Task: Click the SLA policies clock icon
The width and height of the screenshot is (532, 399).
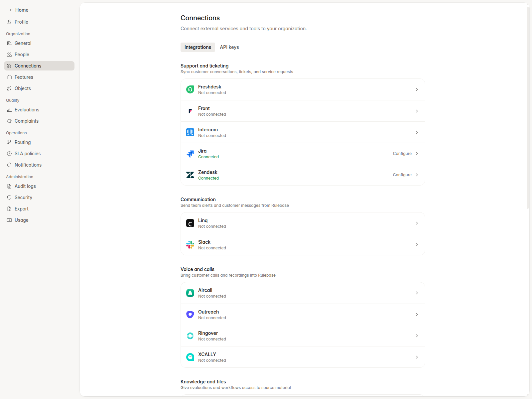Action: pyautogui.click(x=9, y=154)
